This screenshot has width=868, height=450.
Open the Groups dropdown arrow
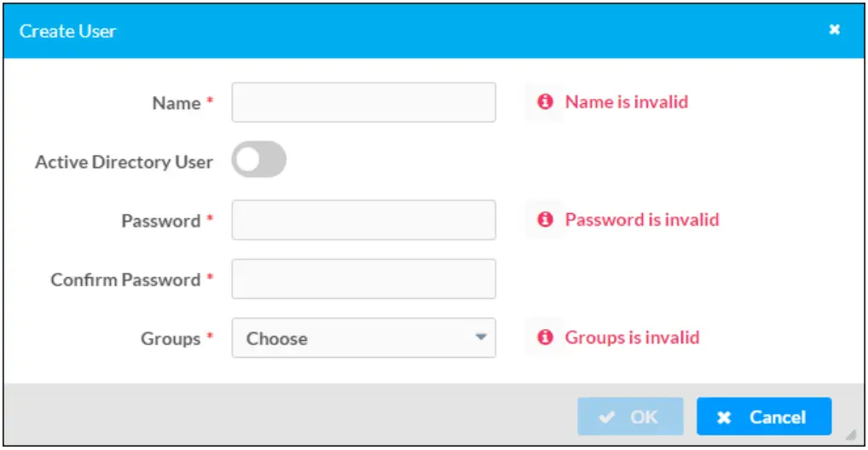[481, 337]
